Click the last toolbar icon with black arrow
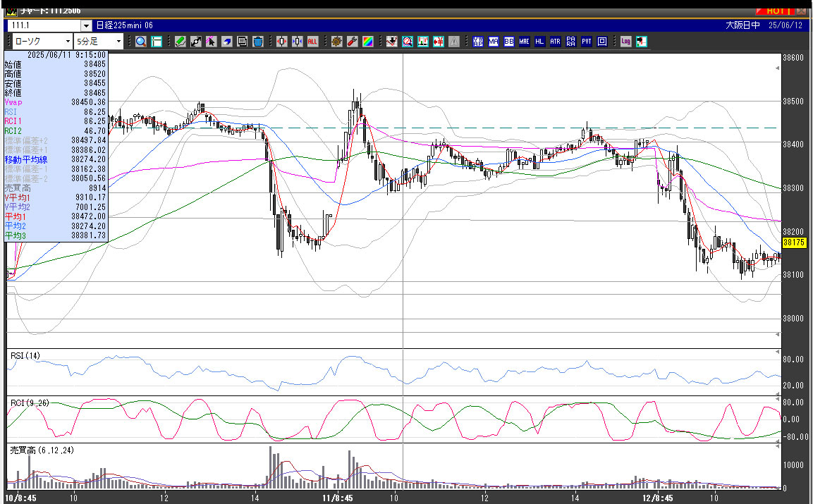 642,42
